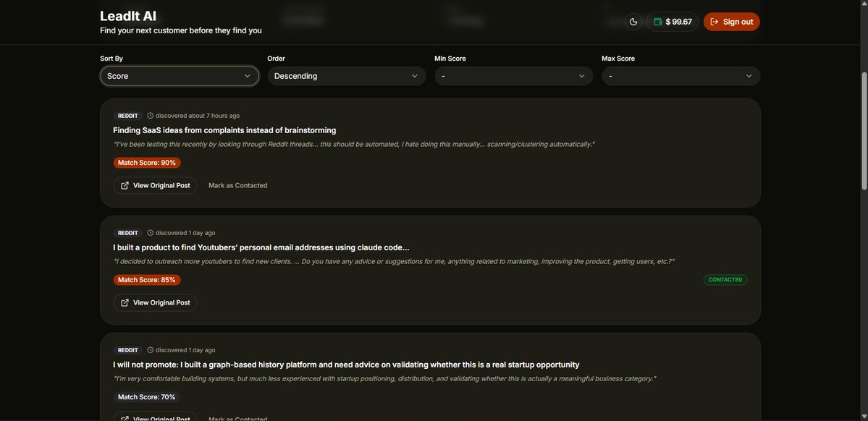Image resolution: width=868 pixels, height=421 pixels.
Task: Click the 'Find your next customer' tagline
Action: pos(181,30)
